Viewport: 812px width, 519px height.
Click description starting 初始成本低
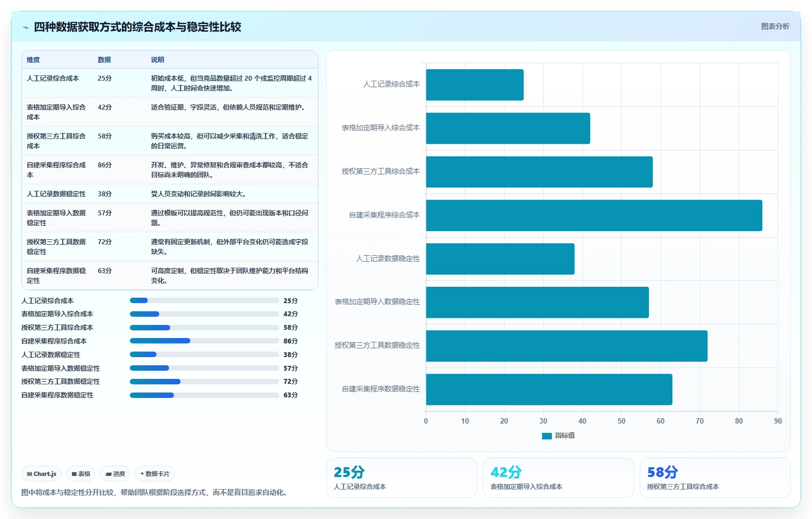click(231, 83)
